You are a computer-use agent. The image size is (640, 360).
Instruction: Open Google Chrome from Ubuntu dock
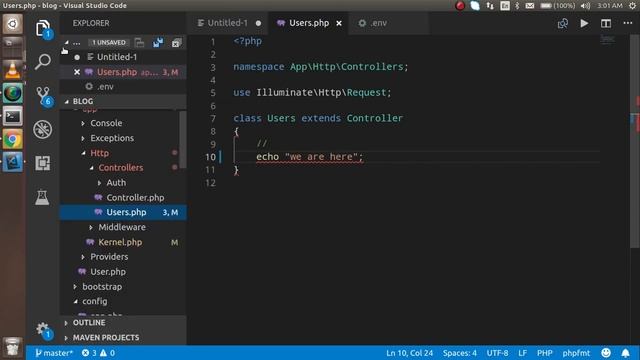pos(13,140)
